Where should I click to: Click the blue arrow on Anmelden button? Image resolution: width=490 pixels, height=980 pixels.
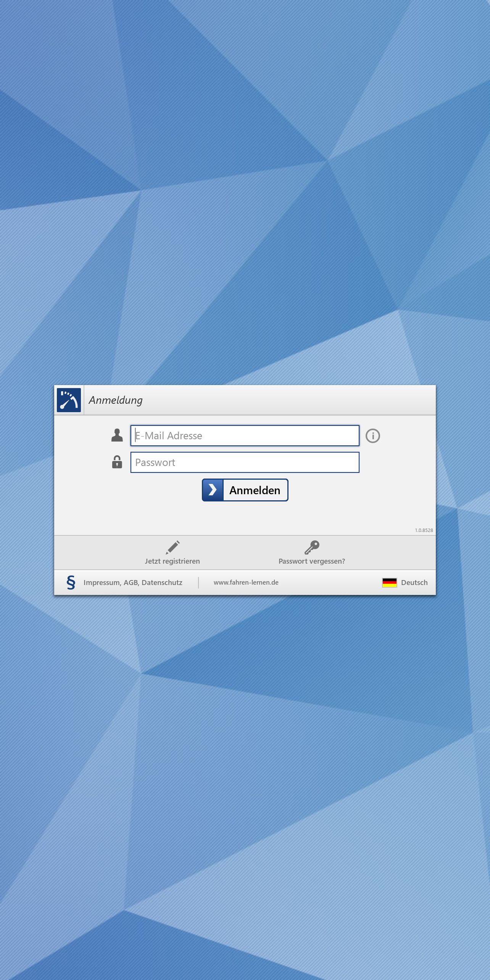213,490
